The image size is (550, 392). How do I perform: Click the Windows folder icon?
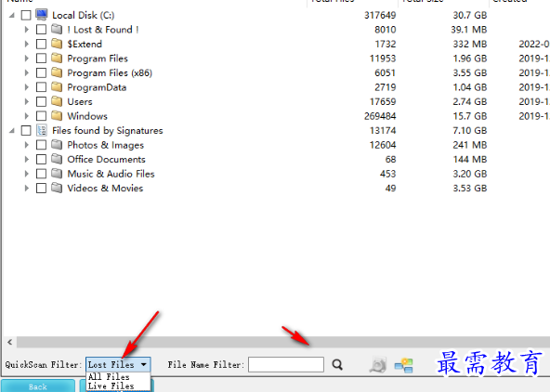[x=57, y=115]
